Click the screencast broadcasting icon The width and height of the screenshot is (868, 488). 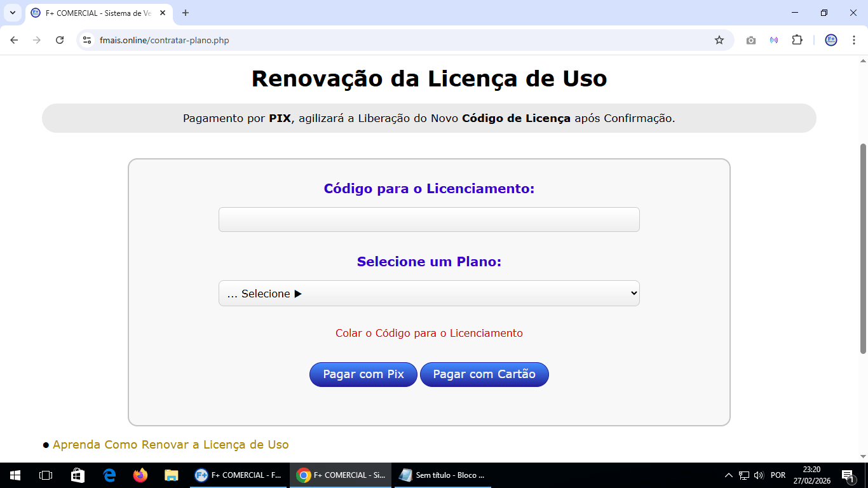(x=774, y=39)
